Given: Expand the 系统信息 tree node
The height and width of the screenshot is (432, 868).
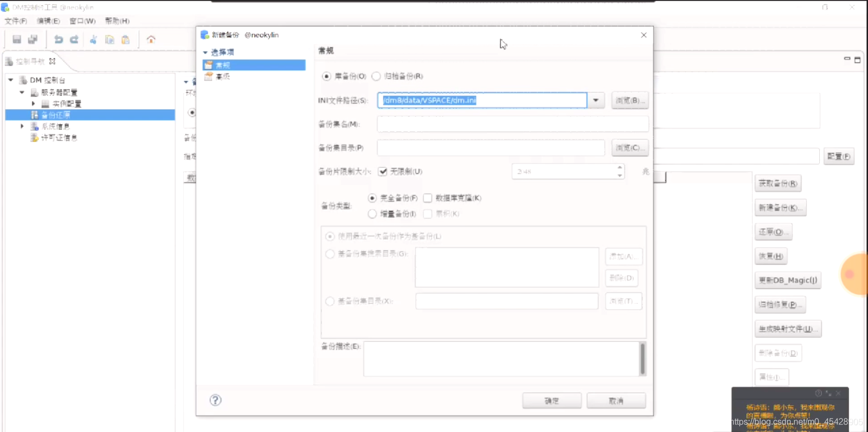Looking at the screenshot, I should [x=22, y=126].
